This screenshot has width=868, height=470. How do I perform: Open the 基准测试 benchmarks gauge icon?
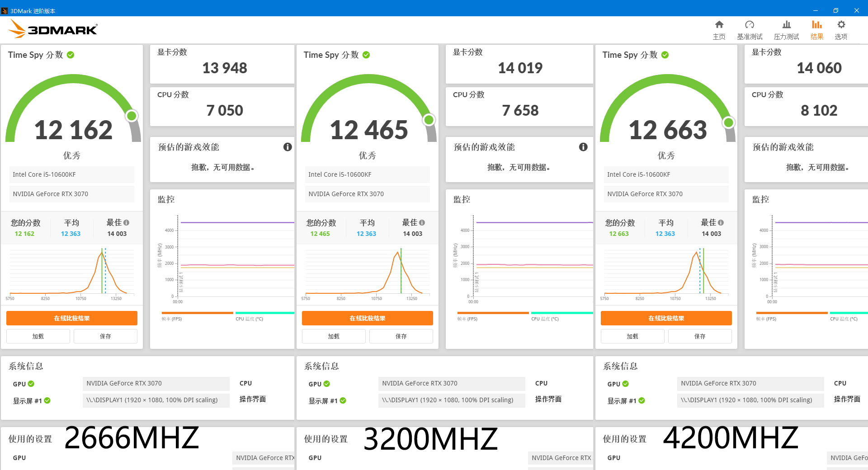[x=750, y=24]
